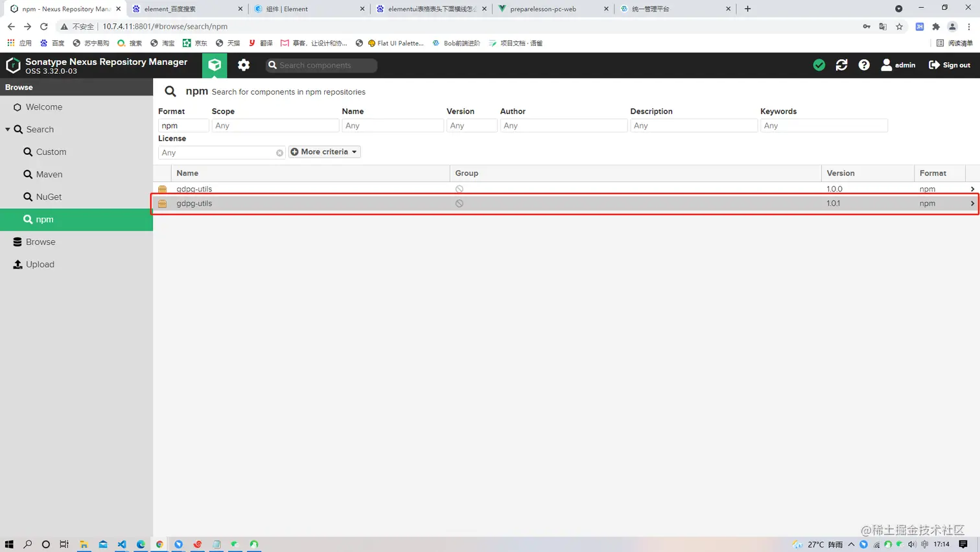Open Visual Studio Code from taskbar
The width and height of the screenshot is (980, 552).
point(122,544)
